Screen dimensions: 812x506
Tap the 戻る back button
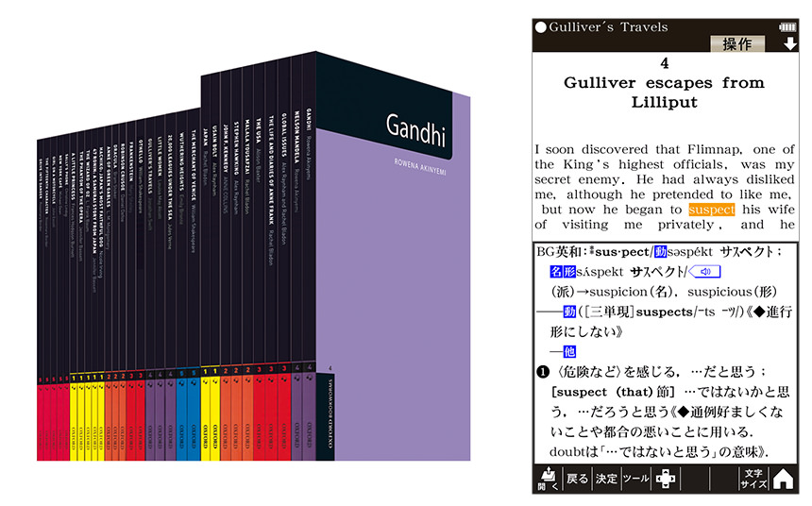coord(578,479)
